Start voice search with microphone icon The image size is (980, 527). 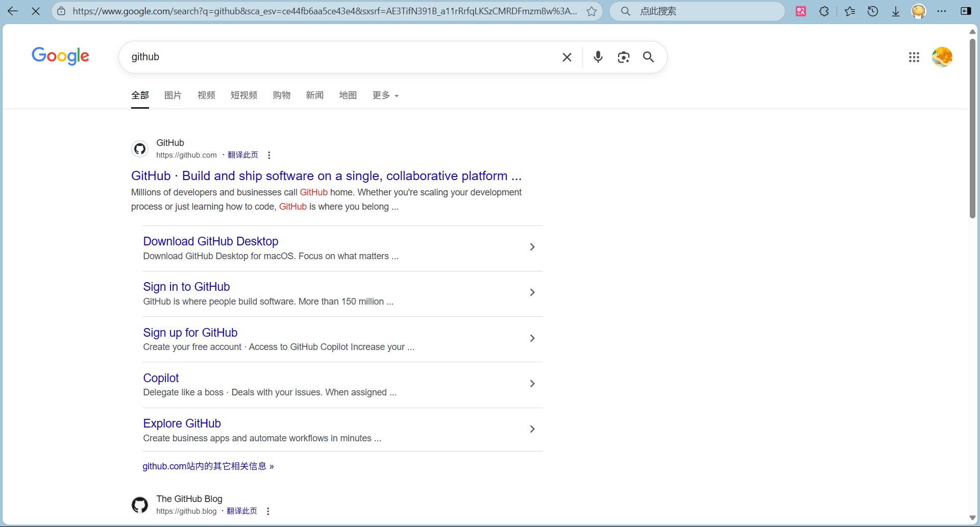click(598, 57)
